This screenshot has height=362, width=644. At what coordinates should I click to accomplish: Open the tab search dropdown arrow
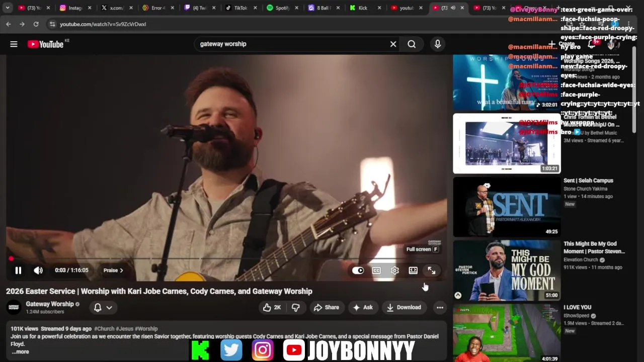(x=7, y=8)
